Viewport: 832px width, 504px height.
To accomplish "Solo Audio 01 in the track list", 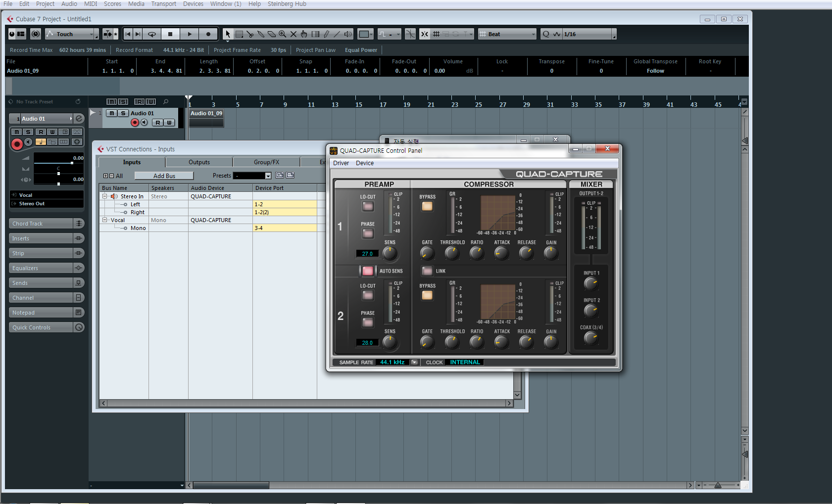I will [123, 113].
